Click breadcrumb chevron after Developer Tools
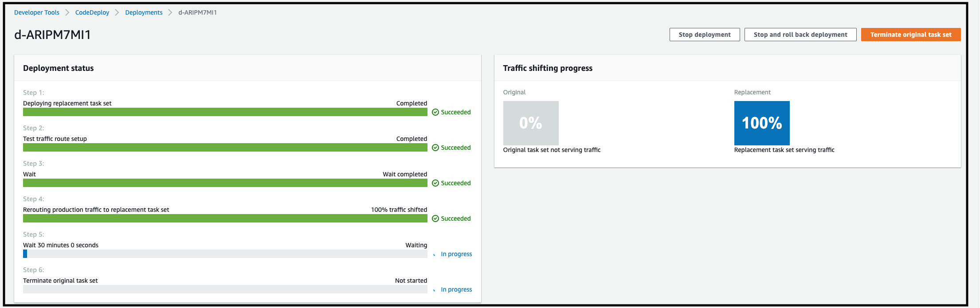 pos(67,12)
